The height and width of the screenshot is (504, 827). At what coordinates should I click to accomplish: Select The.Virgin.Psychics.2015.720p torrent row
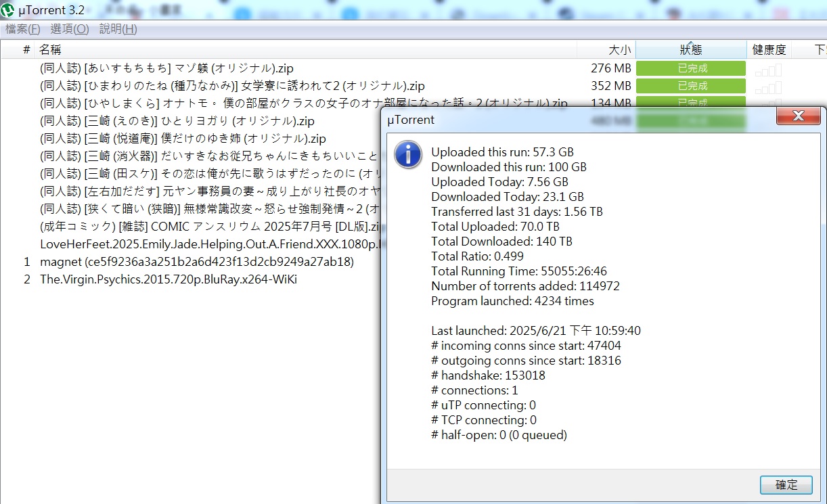click(x=169, y=279)
